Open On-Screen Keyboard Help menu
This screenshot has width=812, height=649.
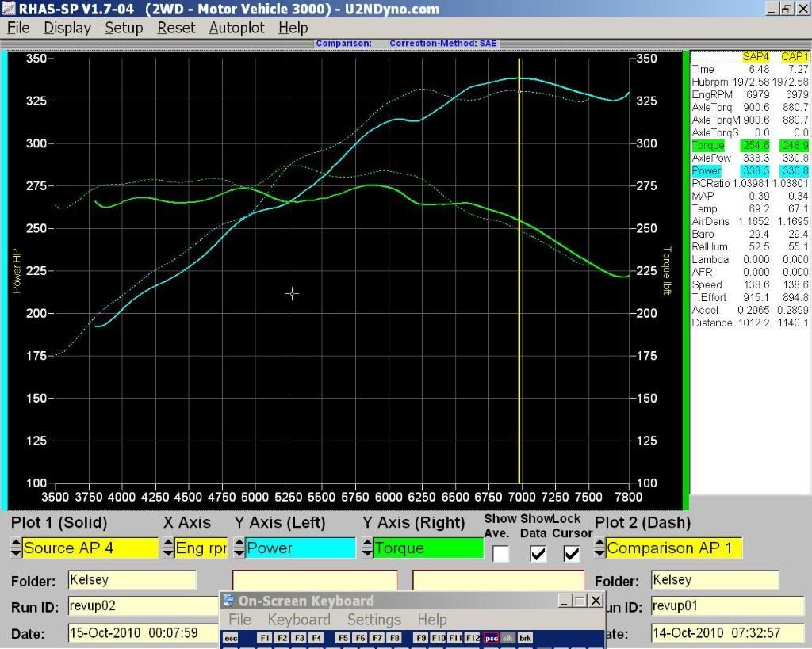432,620
